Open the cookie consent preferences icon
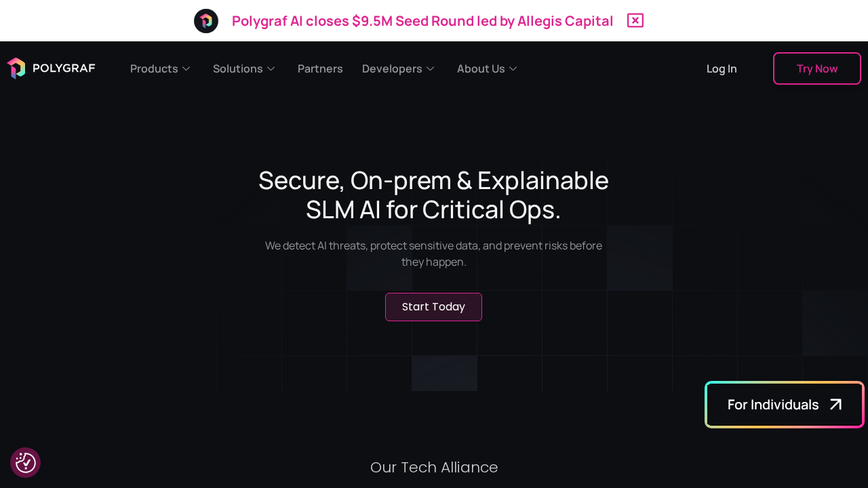Screen dimensions: 868x488 tap(26, 463)
